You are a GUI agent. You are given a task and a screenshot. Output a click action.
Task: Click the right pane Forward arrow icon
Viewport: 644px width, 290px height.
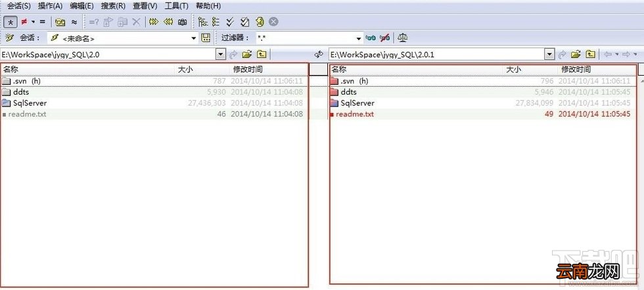pyautogui.click(x=626, y=54)
